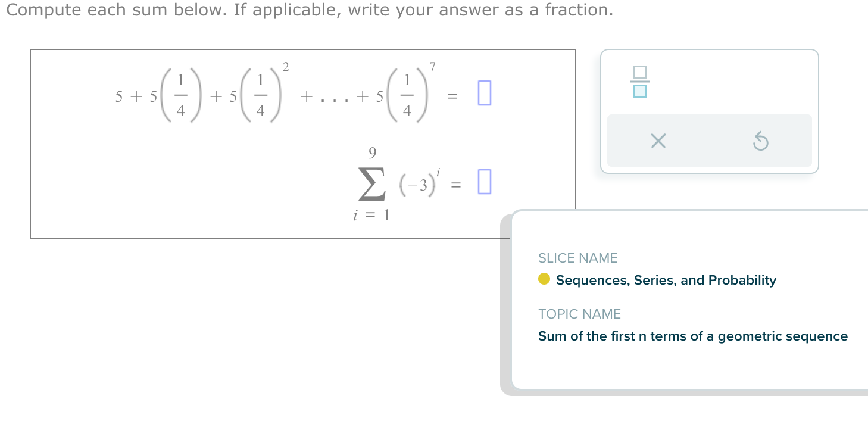Screen dimensions: 868x430
Task: Undo the last input using circular arrow
Action: (x=760, y=141)
